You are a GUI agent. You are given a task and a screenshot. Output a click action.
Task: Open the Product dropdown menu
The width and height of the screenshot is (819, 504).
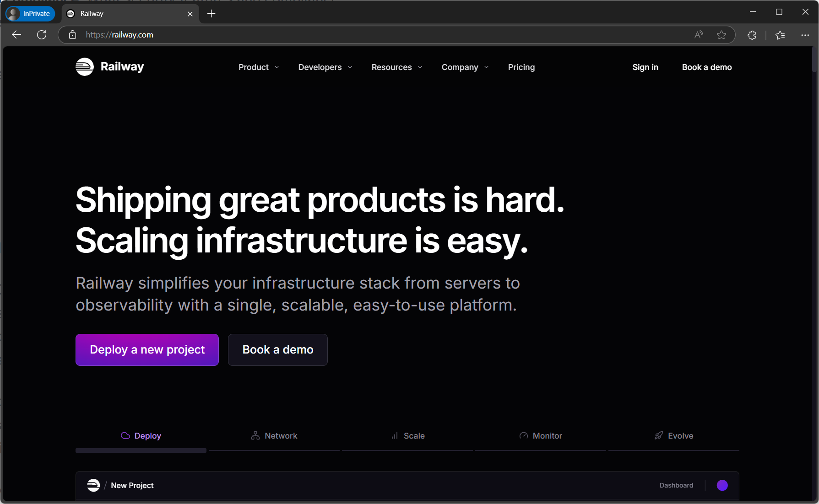point(259,67)
